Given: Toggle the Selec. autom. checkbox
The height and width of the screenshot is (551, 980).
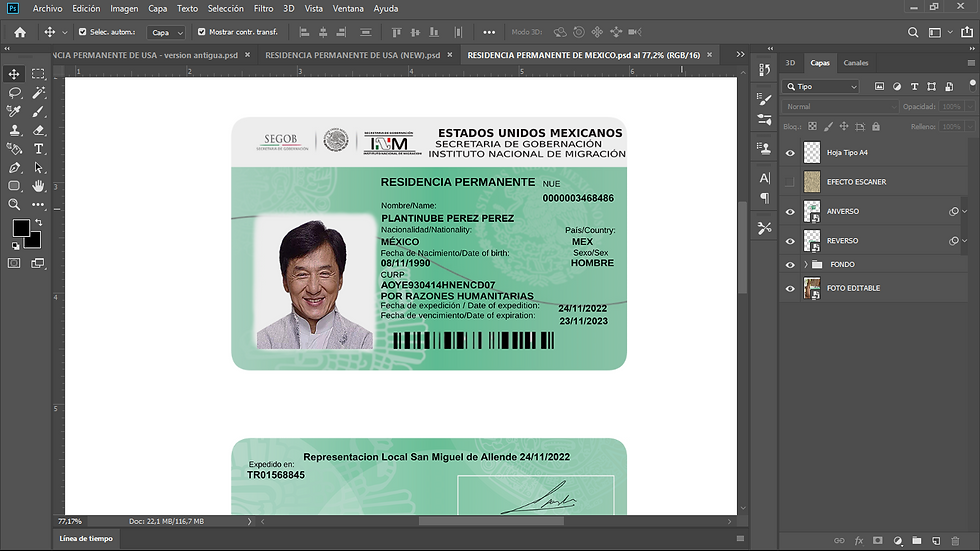Looking at the screenshot, I should [x=82, y=32].
